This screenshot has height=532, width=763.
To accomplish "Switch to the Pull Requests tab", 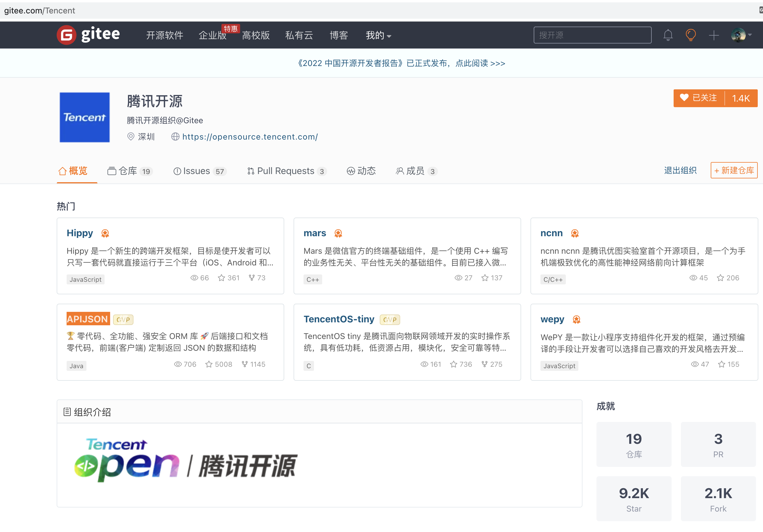I will pos(287,171).
